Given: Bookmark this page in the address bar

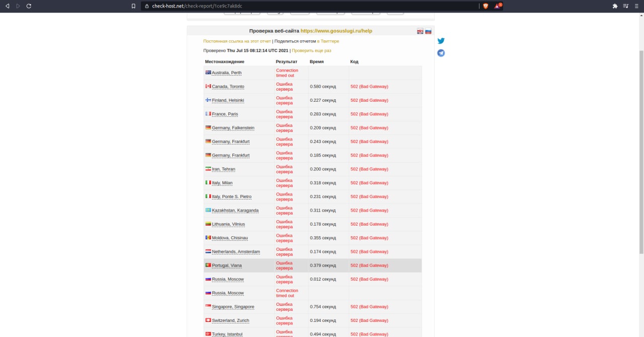Looking at the screenshot, I should point(133,6).
